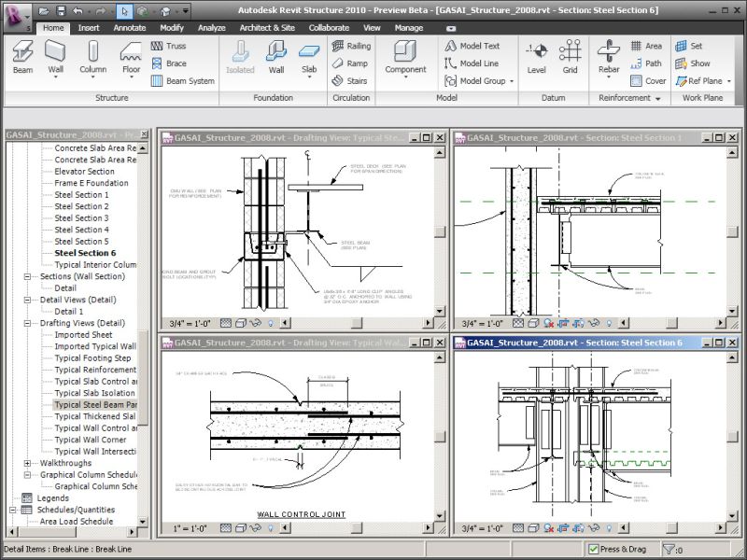Select the Stairs tool
This screenshot has height=560, width=747.
point(349,81)
